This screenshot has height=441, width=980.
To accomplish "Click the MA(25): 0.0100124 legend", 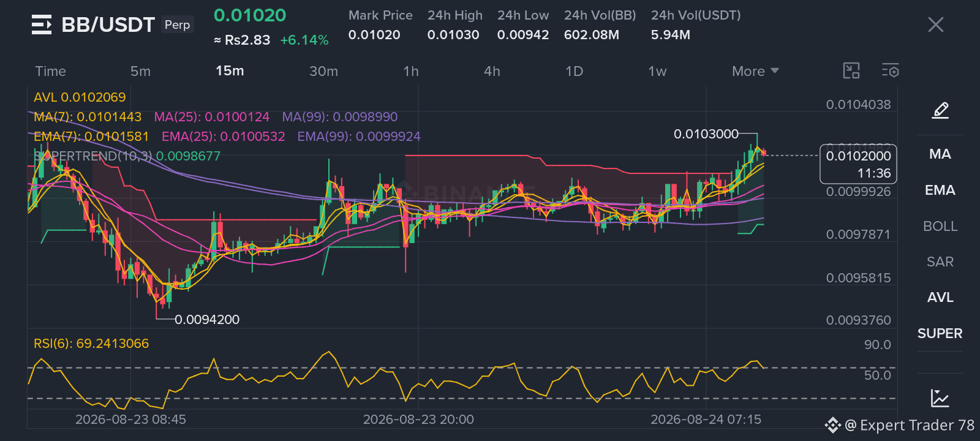I will 212,117.
